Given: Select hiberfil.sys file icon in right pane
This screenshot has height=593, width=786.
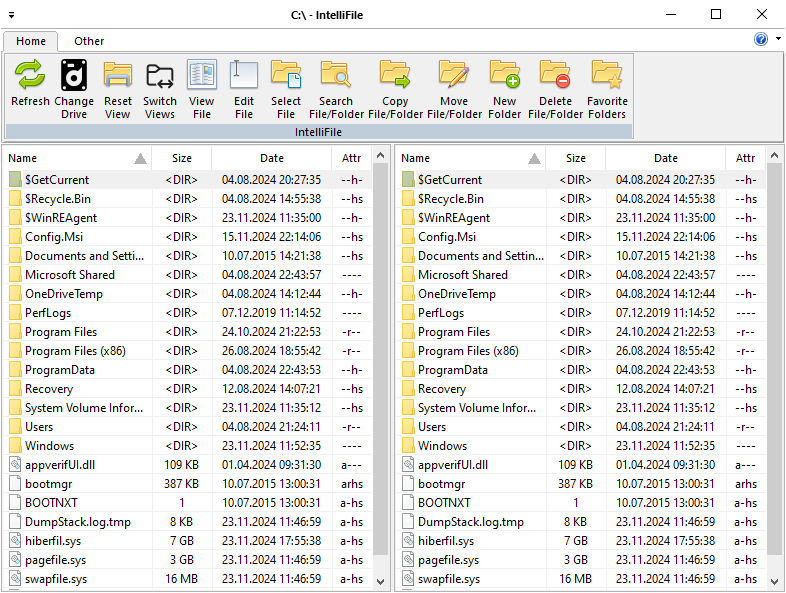Looking at the screenshot, I should point(408,541).
